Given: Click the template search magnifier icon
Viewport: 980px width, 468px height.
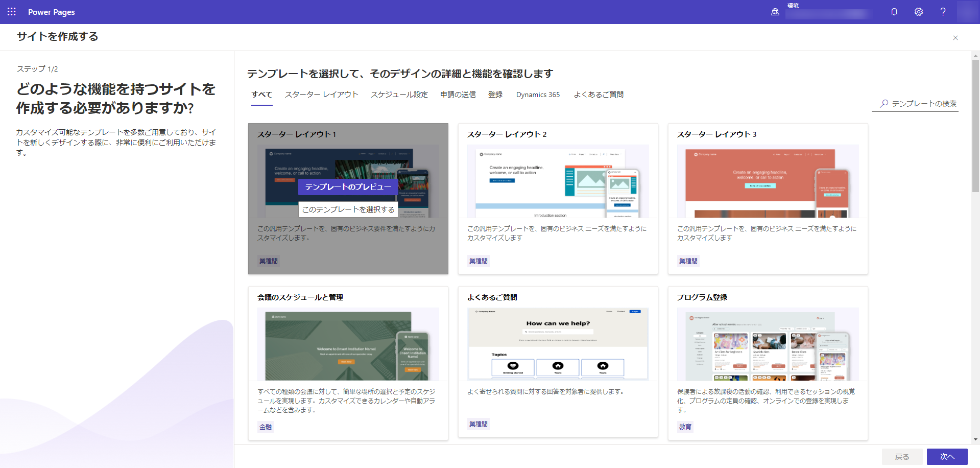Looking at the screenshot, I should tap(884, 103).
